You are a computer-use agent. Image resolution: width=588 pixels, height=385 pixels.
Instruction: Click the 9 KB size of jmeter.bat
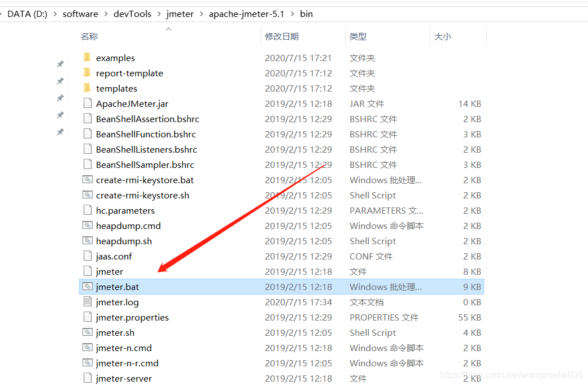coord(472,287)
